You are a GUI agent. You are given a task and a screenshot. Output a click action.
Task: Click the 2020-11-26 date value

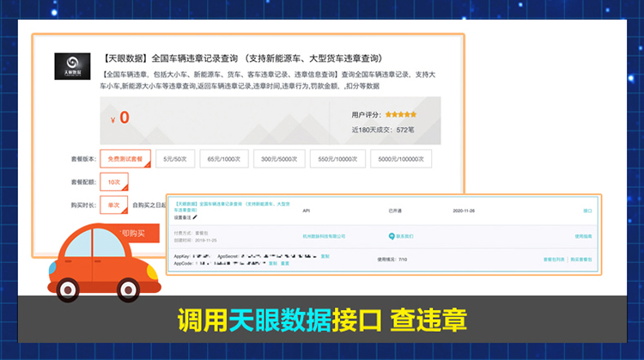click(x=464, y=211)
